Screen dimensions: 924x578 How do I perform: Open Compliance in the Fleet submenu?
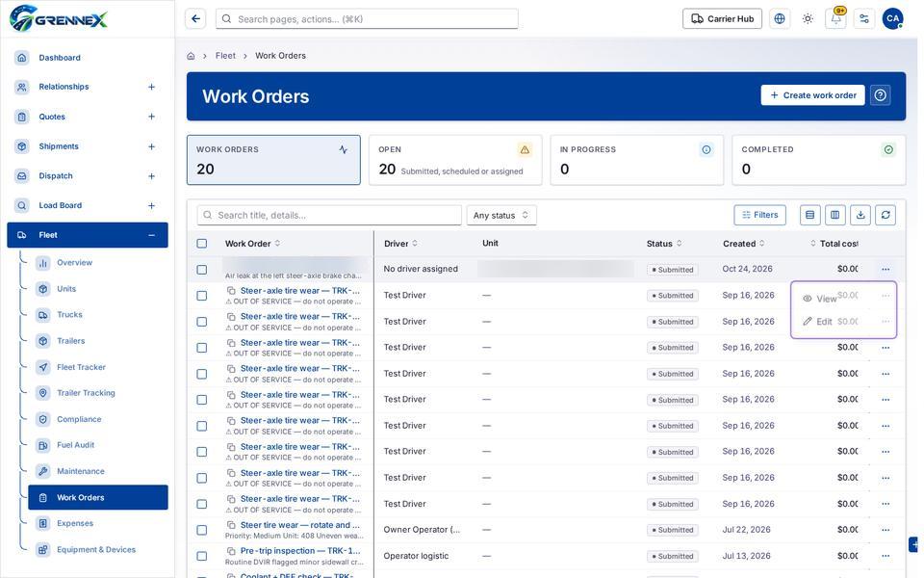79,419
